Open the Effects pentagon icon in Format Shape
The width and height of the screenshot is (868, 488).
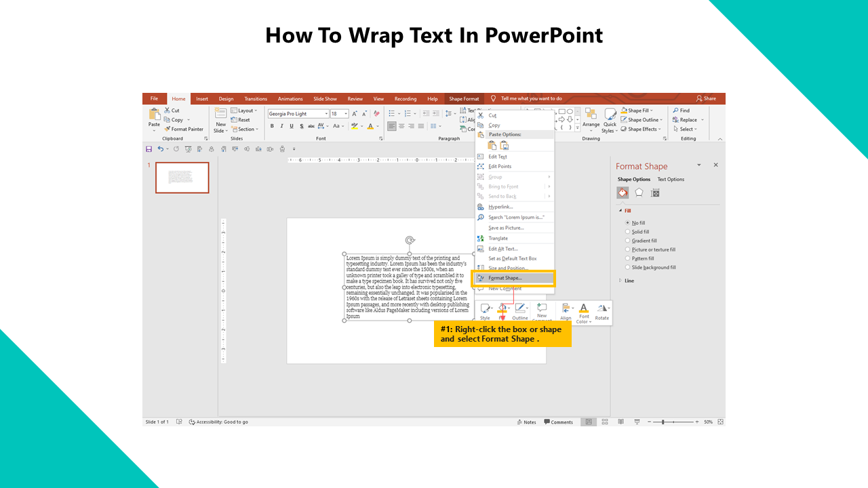639,193
